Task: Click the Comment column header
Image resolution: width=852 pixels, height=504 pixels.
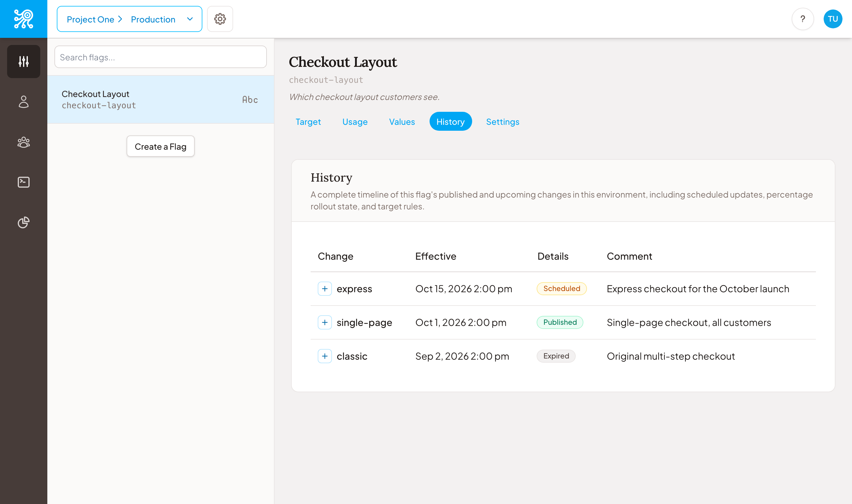Action: (629, 256)
